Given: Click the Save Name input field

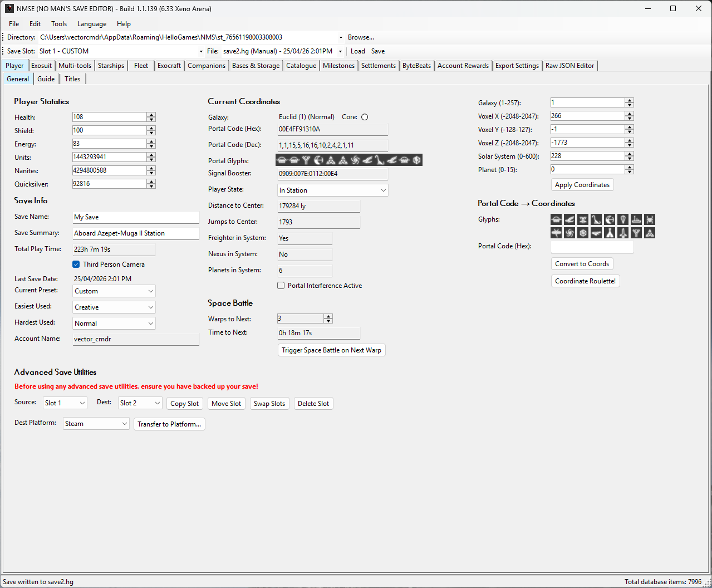Looking at the screenshot, I should coord(136,217).
